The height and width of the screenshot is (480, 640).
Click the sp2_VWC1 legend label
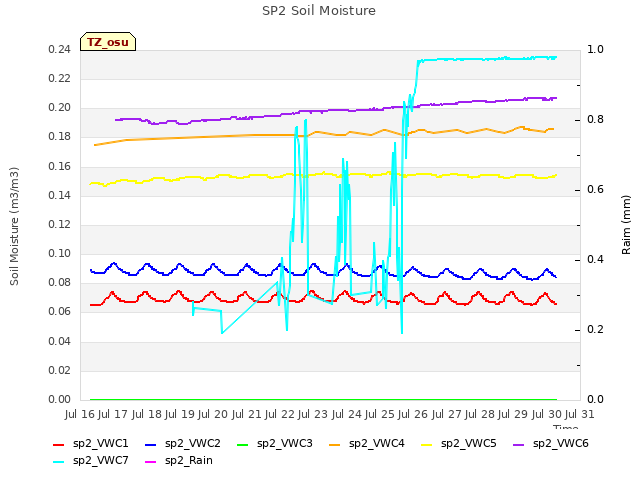(x=100, y=443)
